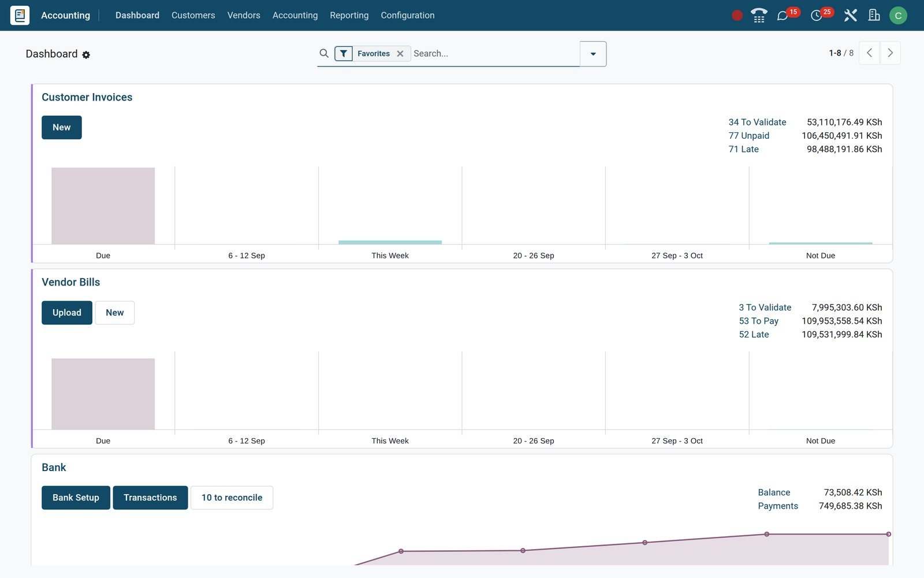Open the user avatar menu C
Image resolution: width=924 pixels, height=578 pixels.
pos(898,16)
